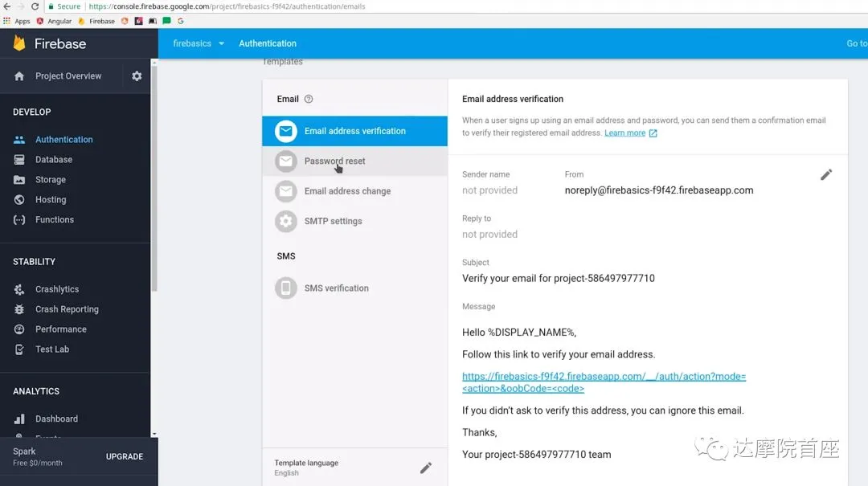Click the Hosting globe icon
Viewport: 868px width, 486px height.
coord(19,199)
